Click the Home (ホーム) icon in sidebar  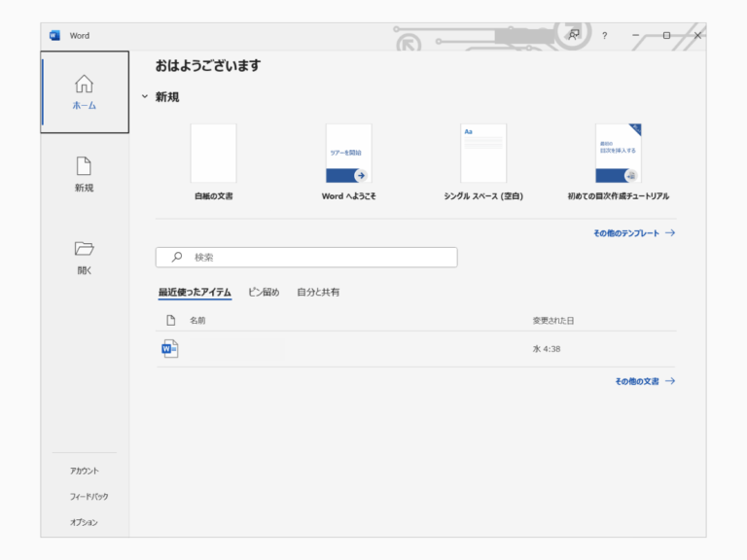(x=85, y=85)
